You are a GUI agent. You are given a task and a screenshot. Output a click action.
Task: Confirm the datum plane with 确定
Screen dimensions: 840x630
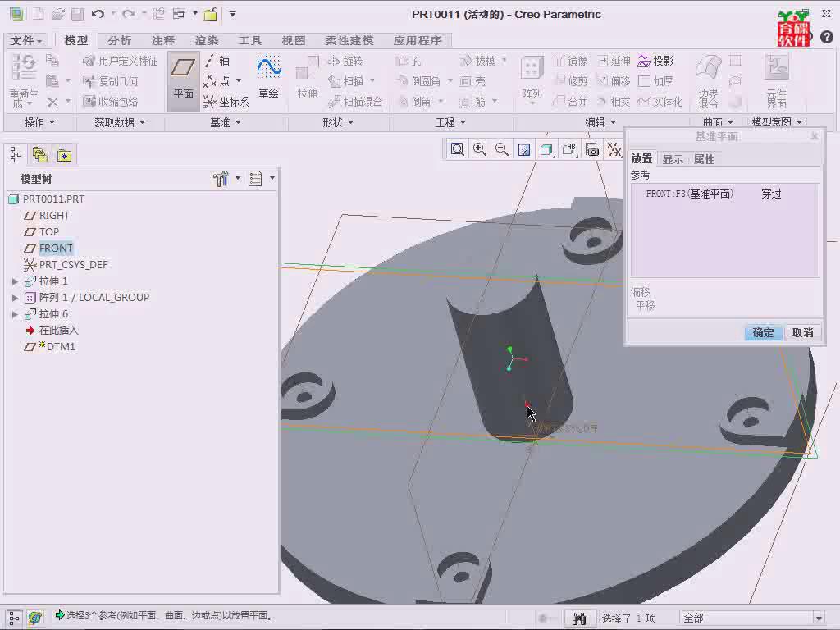(763, 333)
